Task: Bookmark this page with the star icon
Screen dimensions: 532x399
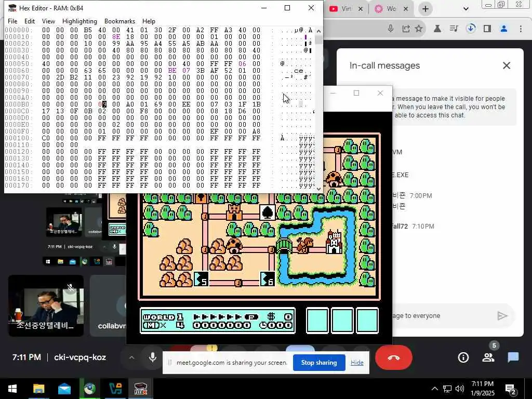Action: (419, 29)
